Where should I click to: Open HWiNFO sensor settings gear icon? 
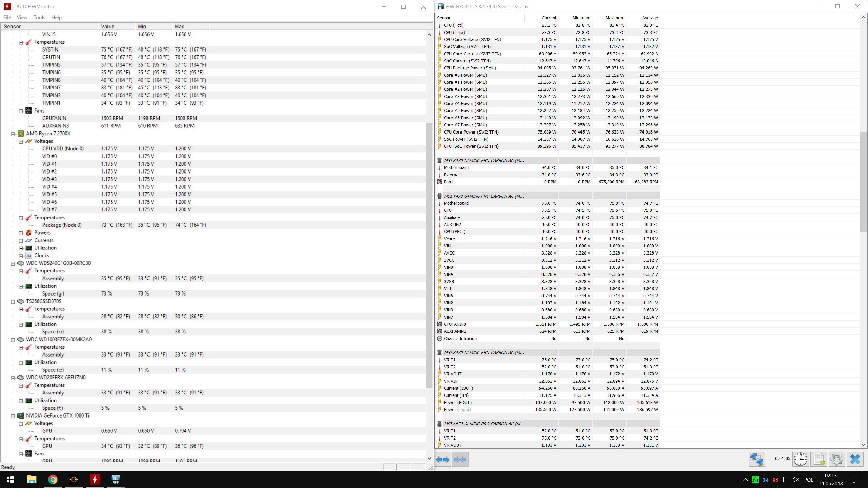pyautogui.click(x=836, y=460)
